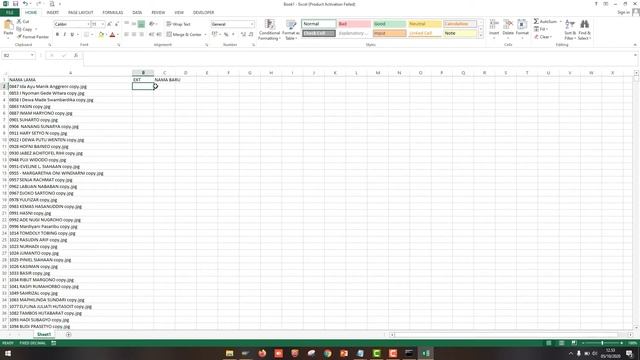Open Firefox from the taskbar

tap(262, 353)
